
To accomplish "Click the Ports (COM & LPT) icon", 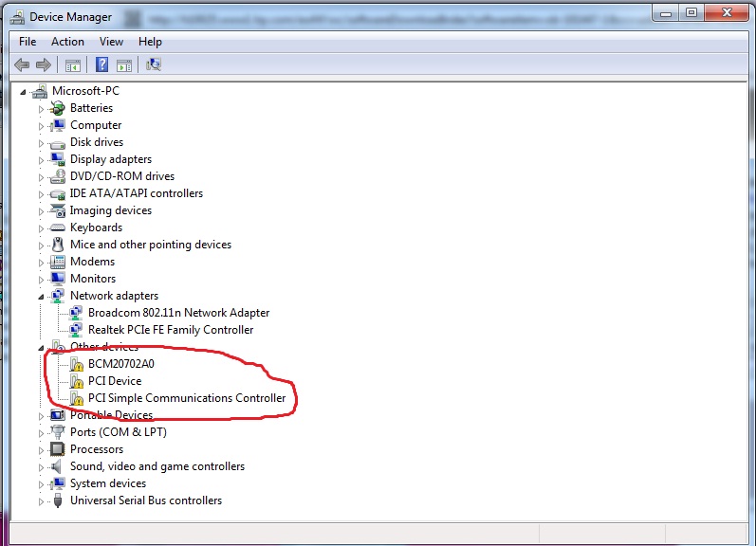I will (57, 432).
